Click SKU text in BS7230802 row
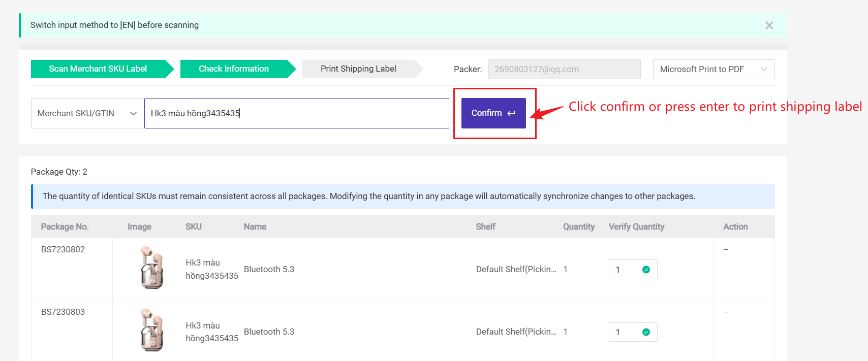868x361 pixels. point(211,269)
